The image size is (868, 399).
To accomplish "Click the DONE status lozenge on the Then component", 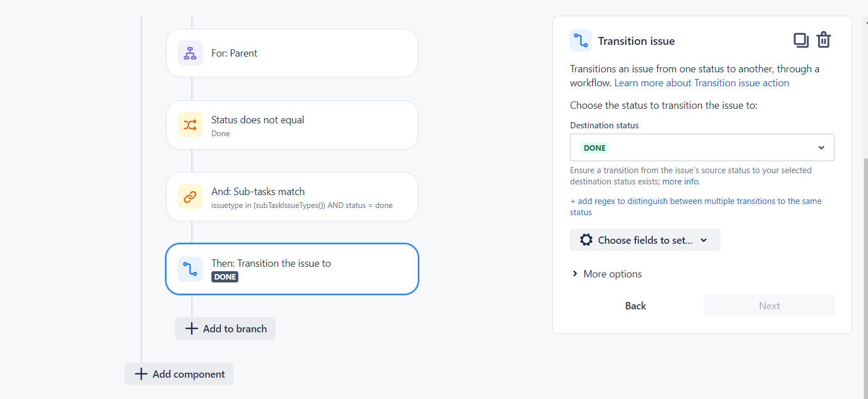I will tap(224, 276).
